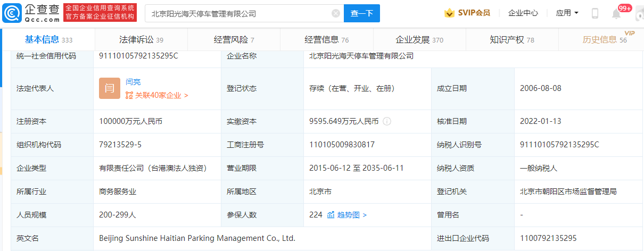Viewport: 644px width, 251px height.
Task: Select taxpayer ID value under 纳税人识别号
Action: (560, 145)
